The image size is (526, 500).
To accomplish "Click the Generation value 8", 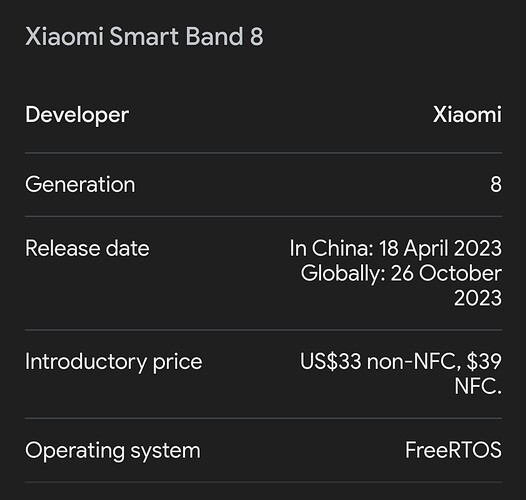I will [496, 185].
